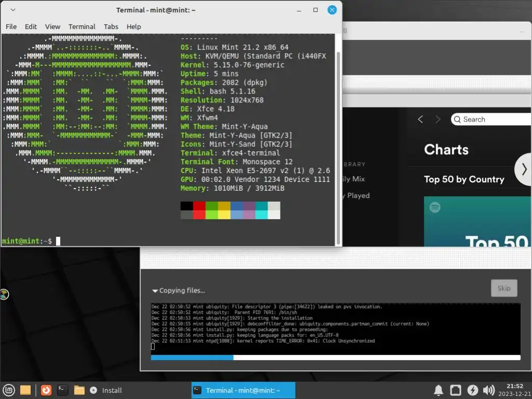Click the Spotify logo on Top 50 cover
Viewport: 532px width, 399px height.
pyautogui.click(x=435, y=207)
